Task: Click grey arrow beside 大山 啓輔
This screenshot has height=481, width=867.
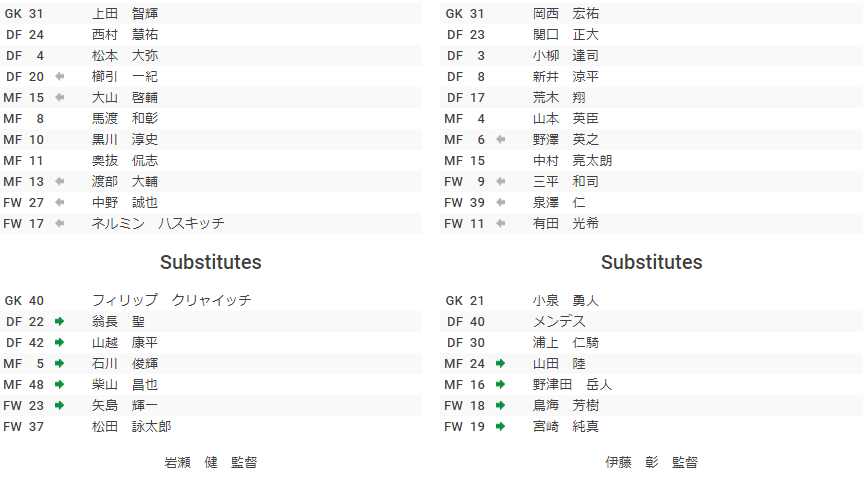Action: [60, 98]
